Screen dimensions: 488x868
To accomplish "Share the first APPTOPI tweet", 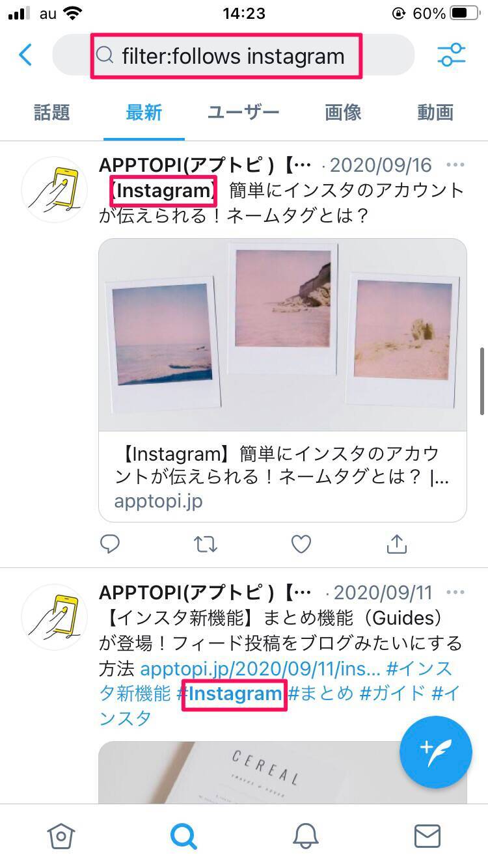I will coord(397,544).
